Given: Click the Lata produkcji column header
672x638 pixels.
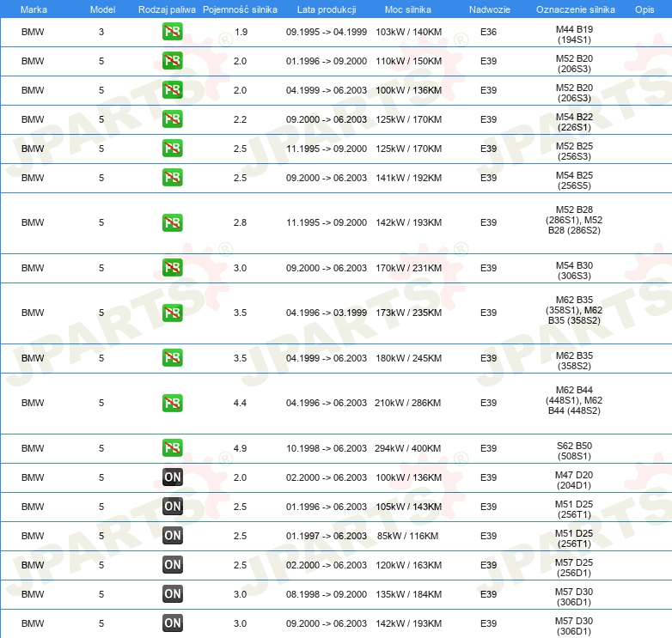Looking at the screenshot, I should point(327,9).
